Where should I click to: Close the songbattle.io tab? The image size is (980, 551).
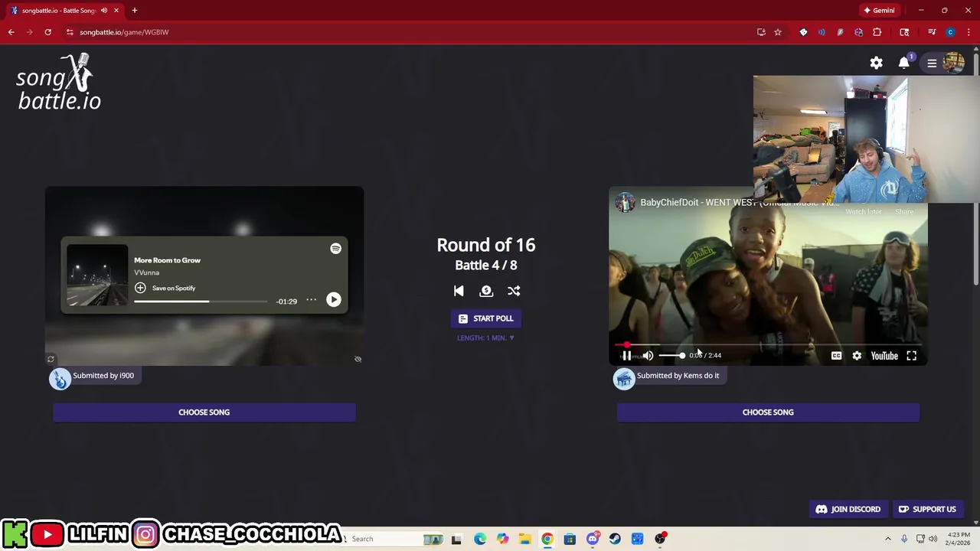116,11
